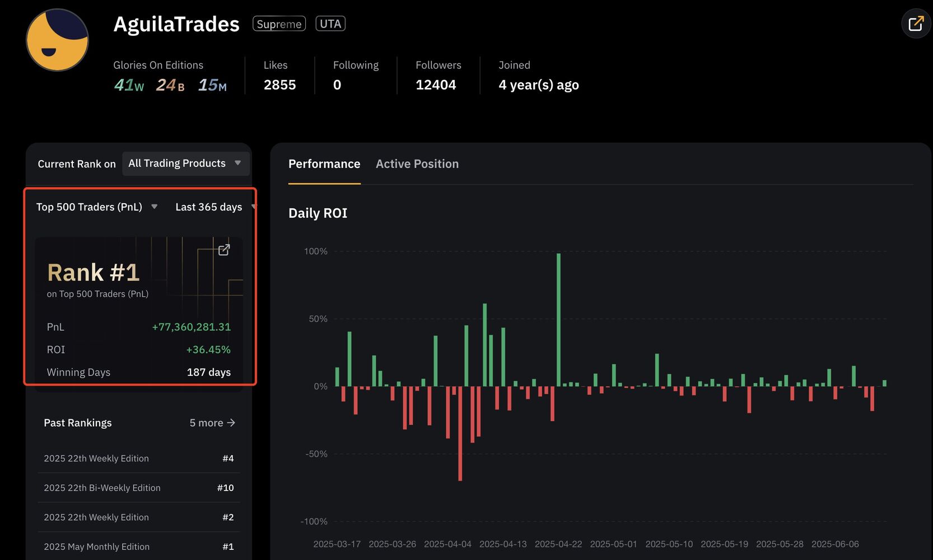The width and height of the screenshot is (933, 560).
Task: Expand the All Trading Products dropdown
Action: 185,164
